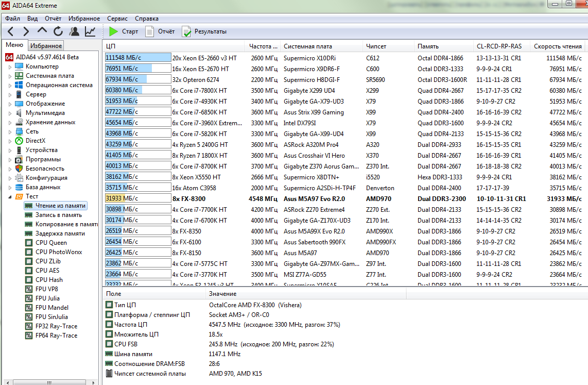Select the Копирование в памяти test

click(66, 224)
